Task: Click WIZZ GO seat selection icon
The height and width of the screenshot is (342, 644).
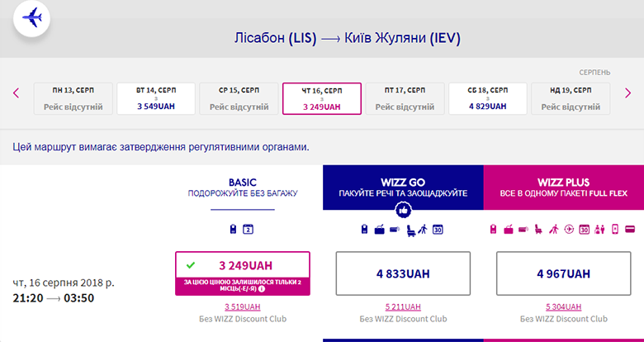Action: coord(409,229)
